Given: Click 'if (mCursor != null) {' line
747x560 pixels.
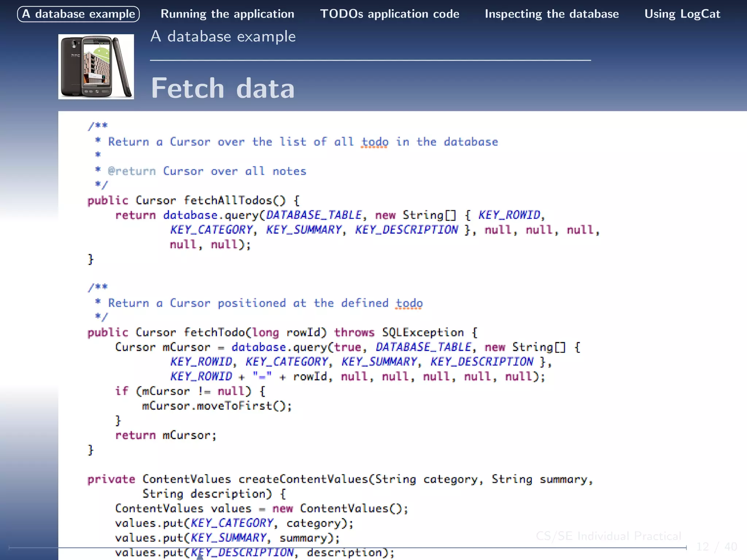Looking at the screenshot, I should point(190,391).
